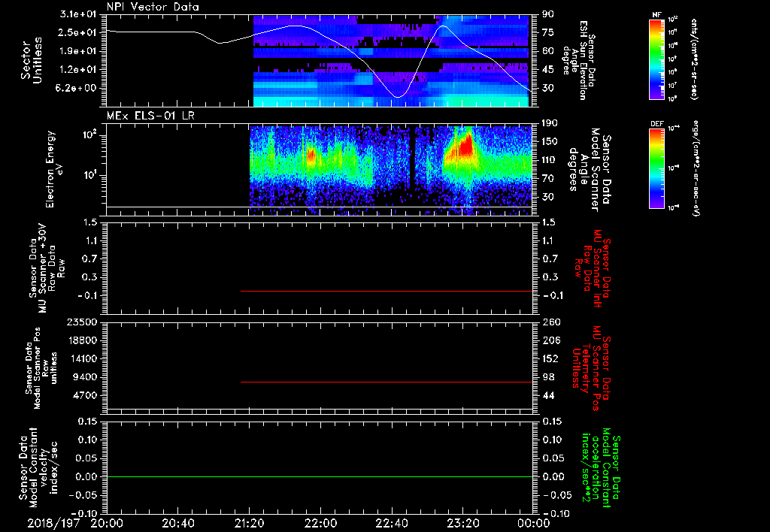Click the NF color bar legend
Image resolution: width=770 pixels, height=532 pixels.
[x=656, y=59]
